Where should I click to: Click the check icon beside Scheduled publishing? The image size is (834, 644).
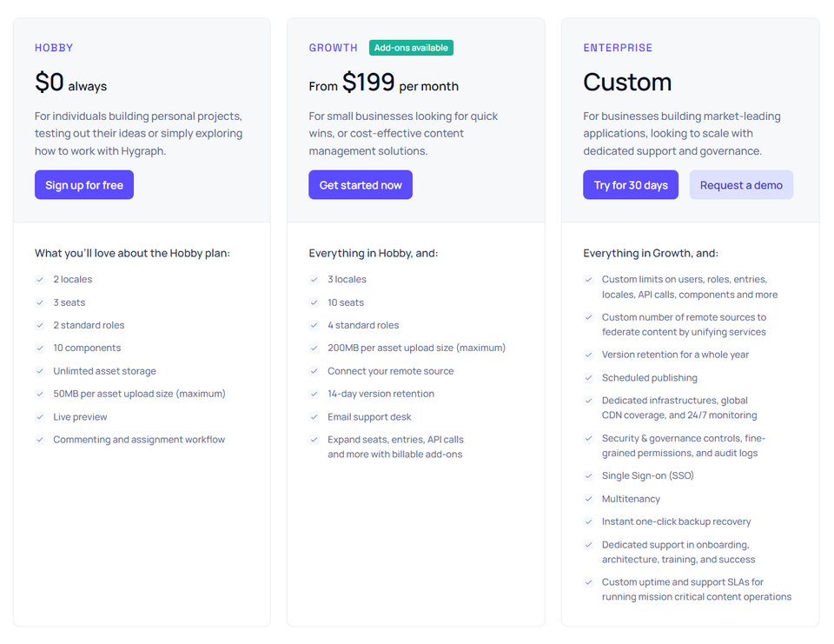589,378
